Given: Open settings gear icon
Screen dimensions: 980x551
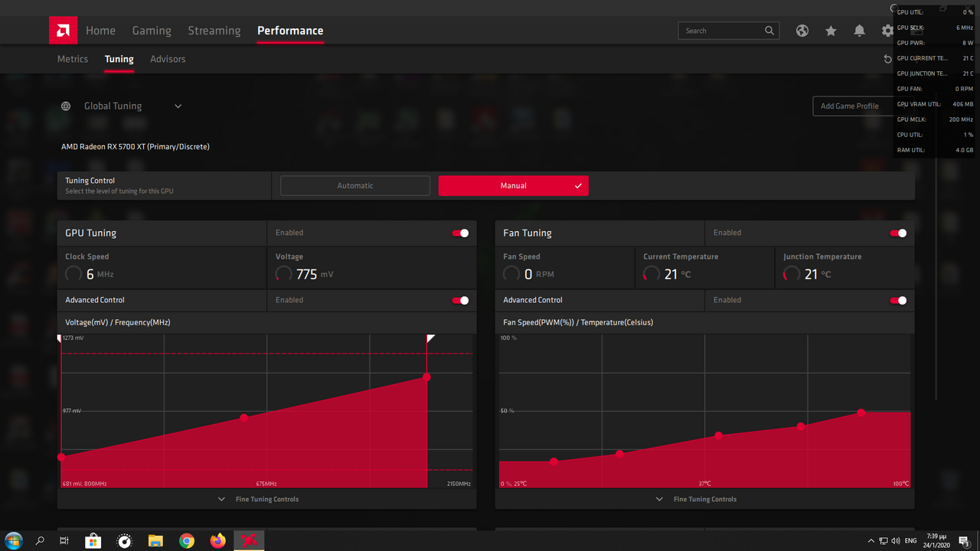Looking at the screenshot, I should 887,31.
